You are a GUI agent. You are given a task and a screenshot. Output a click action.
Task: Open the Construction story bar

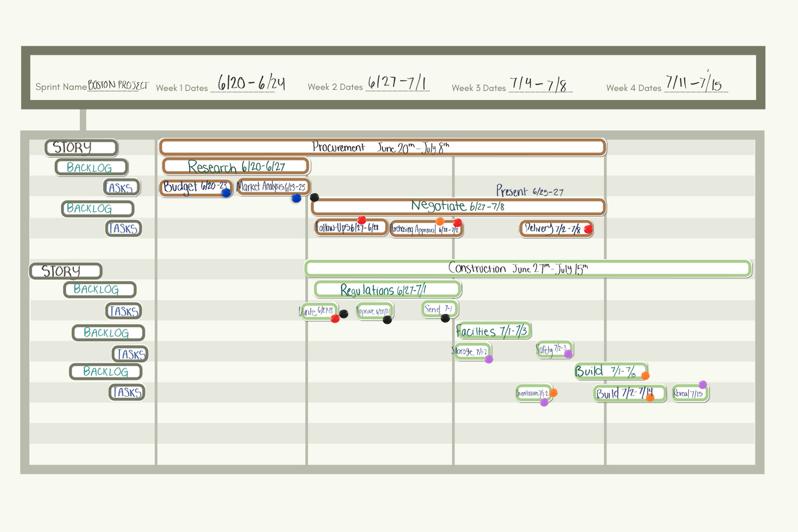528,268
